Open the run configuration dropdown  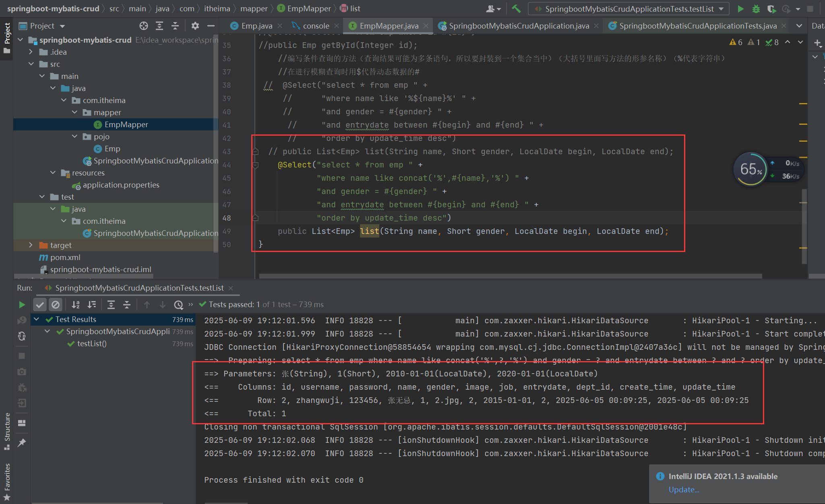point(721,8)
